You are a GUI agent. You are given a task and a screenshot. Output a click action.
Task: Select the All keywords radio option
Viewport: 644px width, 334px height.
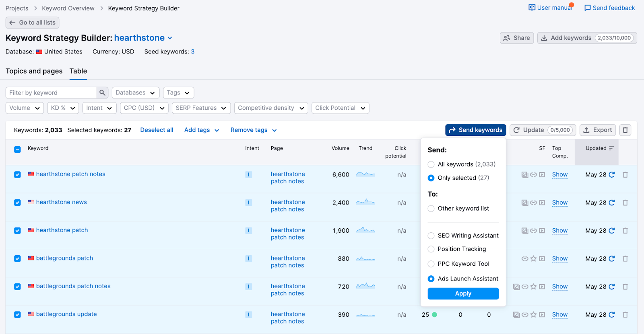pyautogui.click(x=431, y=164)
